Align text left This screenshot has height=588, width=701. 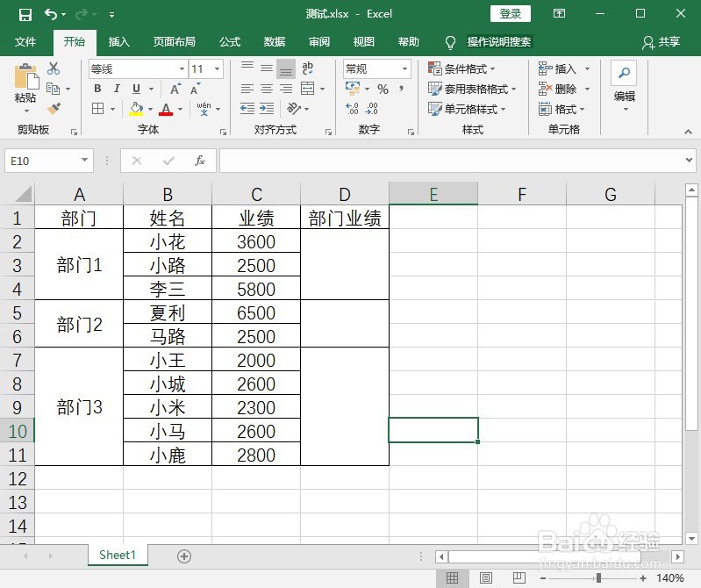coord(247,89)
